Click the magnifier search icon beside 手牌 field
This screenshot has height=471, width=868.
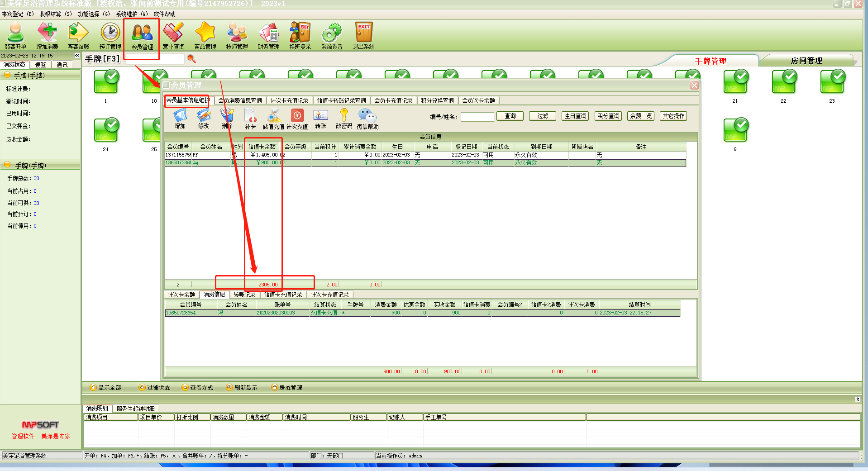191,59
